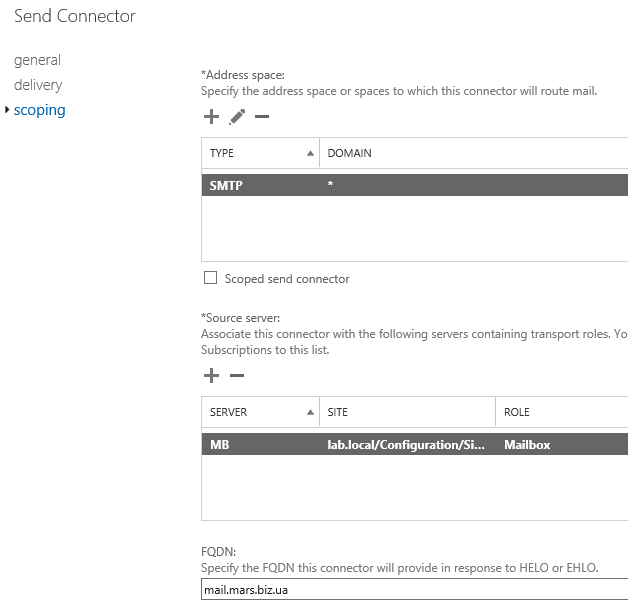Select the SMTP address space type cell
Screen dimensions: 628x609
click(227, 185)
